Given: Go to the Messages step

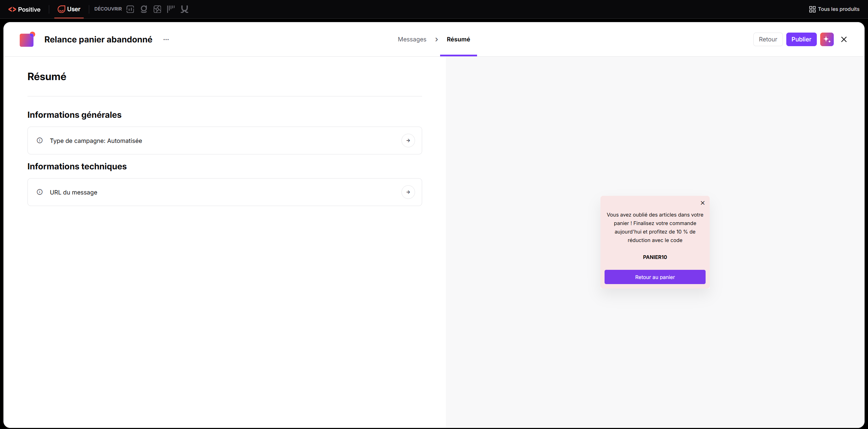Looking at the screenshot, I should (412, 39).
